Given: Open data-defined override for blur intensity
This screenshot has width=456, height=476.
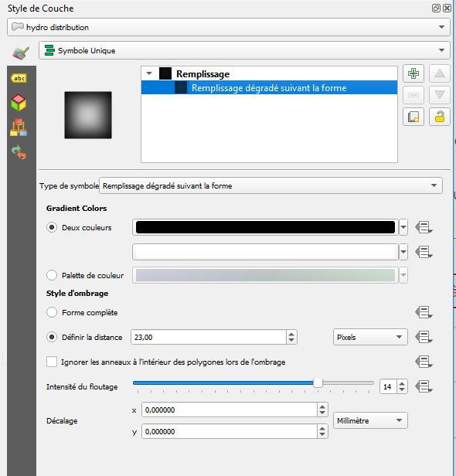Looking at the screenshot, I should tap(424, 386).
